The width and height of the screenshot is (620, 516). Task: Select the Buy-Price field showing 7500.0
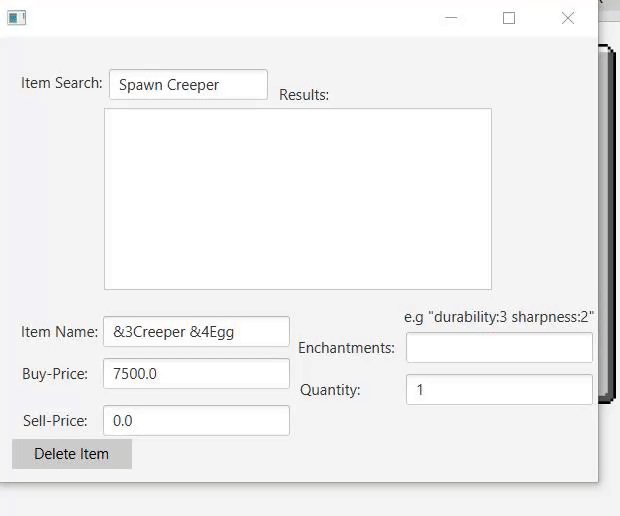(x=196, y=374)
